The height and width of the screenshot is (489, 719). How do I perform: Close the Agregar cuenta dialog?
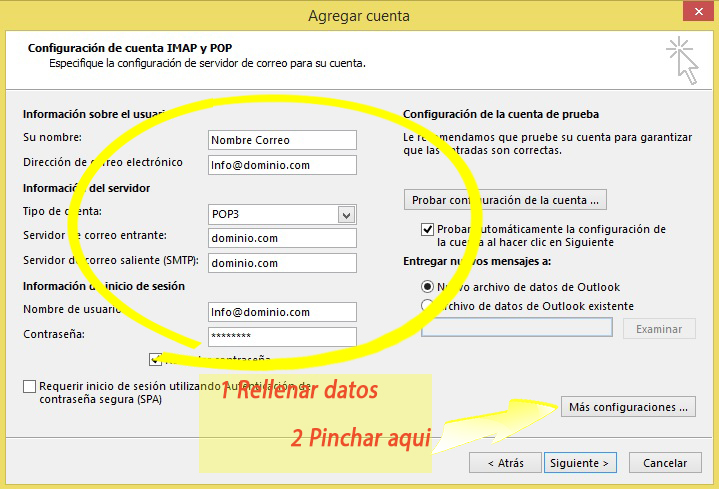(x=698, y=11)
